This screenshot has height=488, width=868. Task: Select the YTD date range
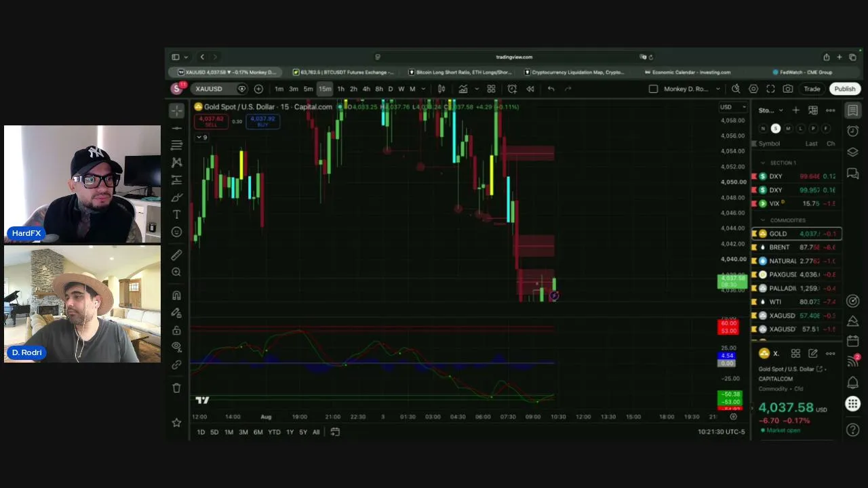click(274, 432)
